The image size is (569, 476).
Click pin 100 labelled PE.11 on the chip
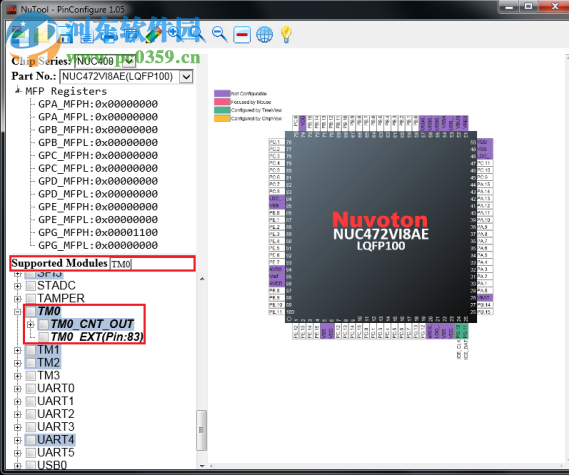tap(277, 312)
